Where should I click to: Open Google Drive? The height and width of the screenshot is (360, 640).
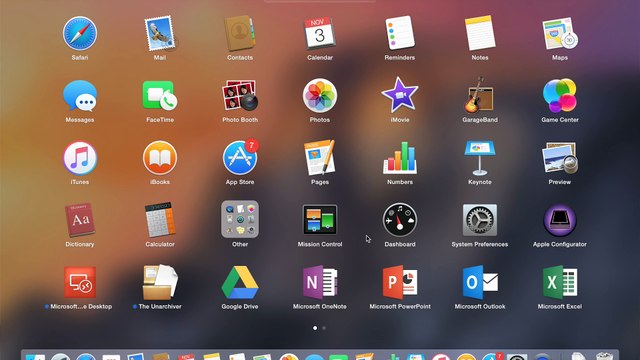[240, 282]
